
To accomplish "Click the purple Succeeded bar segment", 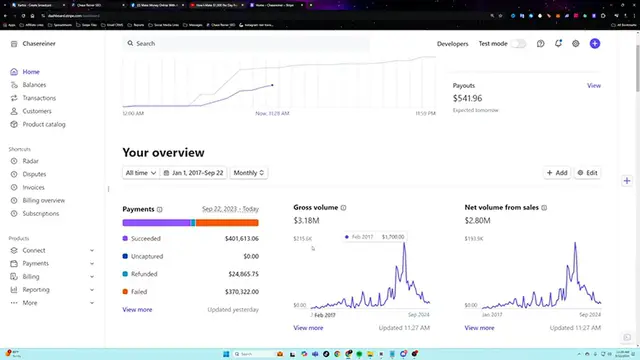I will (x=156, y=222).
